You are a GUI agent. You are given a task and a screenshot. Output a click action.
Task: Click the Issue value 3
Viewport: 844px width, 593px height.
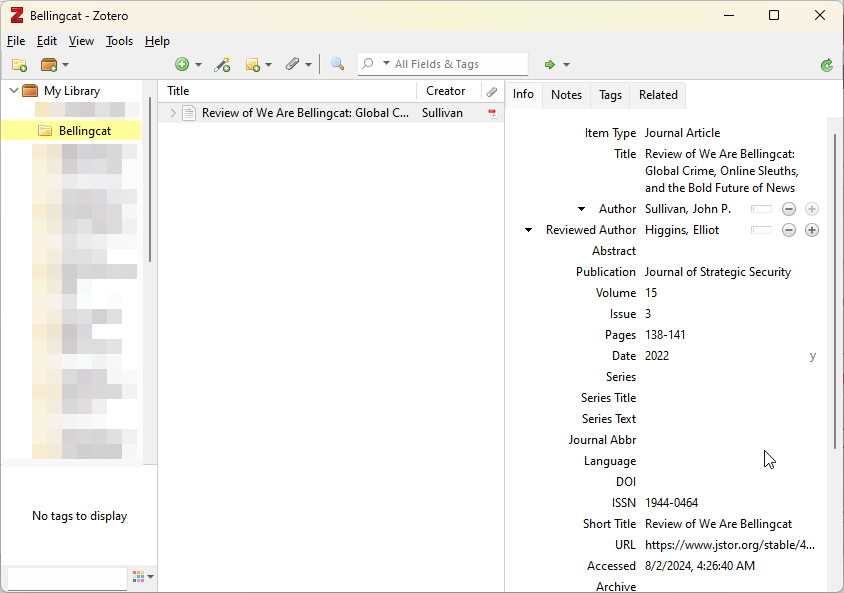[648, 314]
